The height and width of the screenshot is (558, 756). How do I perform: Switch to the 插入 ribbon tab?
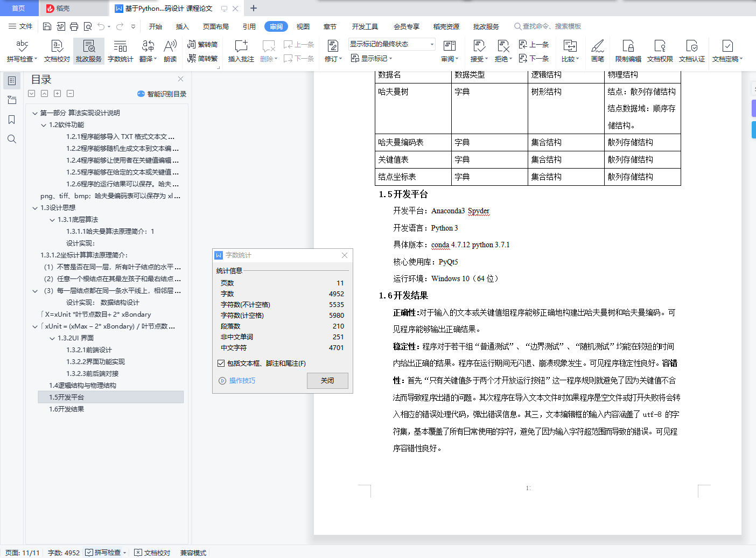tap(183, 26)
